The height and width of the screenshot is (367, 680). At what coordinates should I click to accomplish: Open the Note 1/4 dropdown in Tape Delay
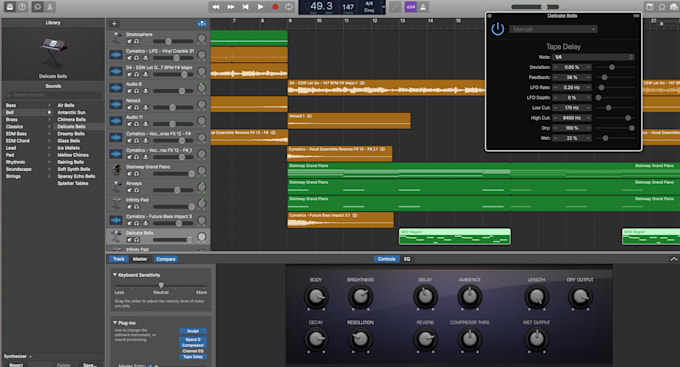coord(594,57)
